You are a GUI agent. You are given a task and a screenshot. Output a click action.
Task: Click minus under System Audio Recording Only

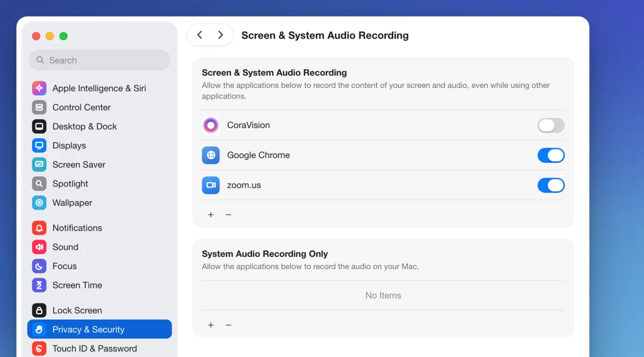tap(229, 325)
